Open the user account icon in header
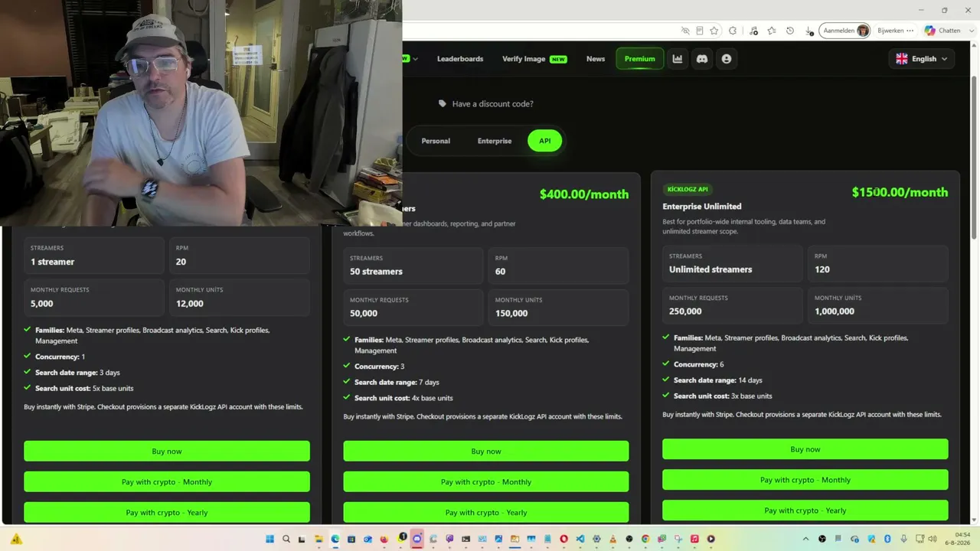 click(727, 59)
